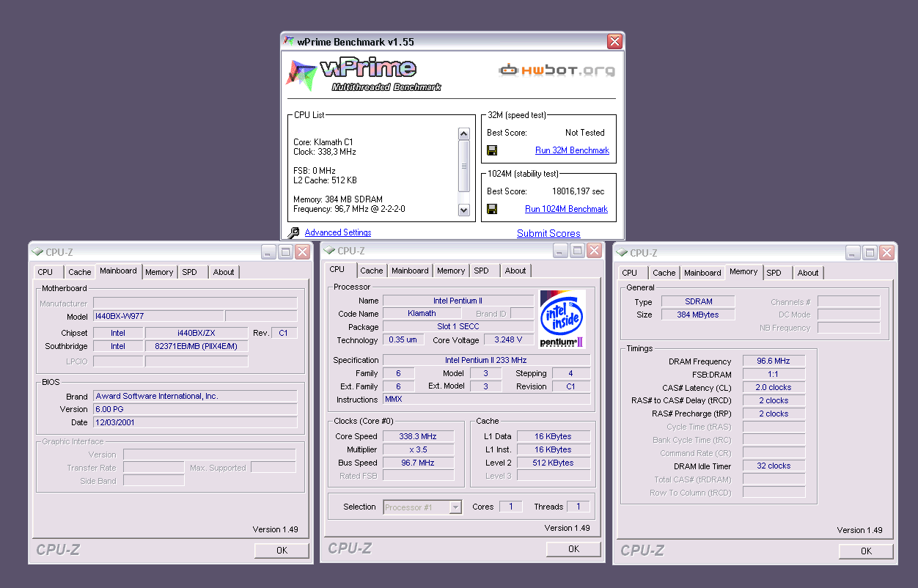
Task: Minimize the CPU-Z Memory window
Action: click(x=853, y=252)
